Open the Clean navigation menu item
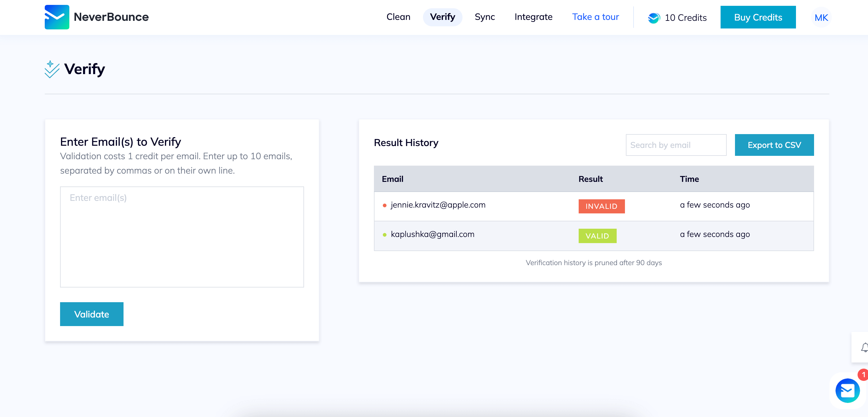Screen dimensions: 868x417 coord(398,17)
